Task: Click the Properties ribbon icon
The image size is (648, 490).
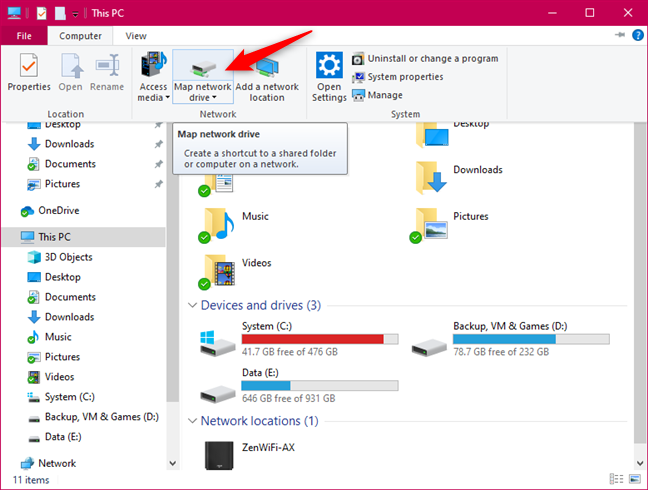Action: click(x=29, y=71)
